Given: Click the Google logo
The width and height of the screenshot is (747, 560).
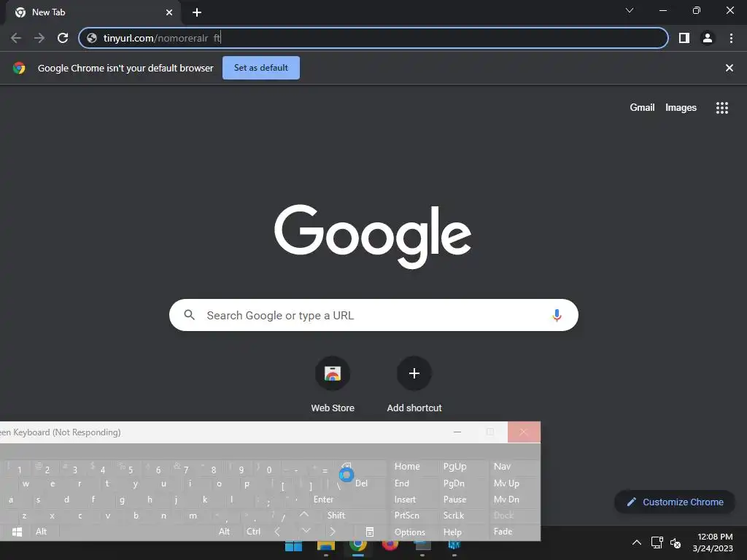Looking at the screenshot, I should [x=373, y=236].
